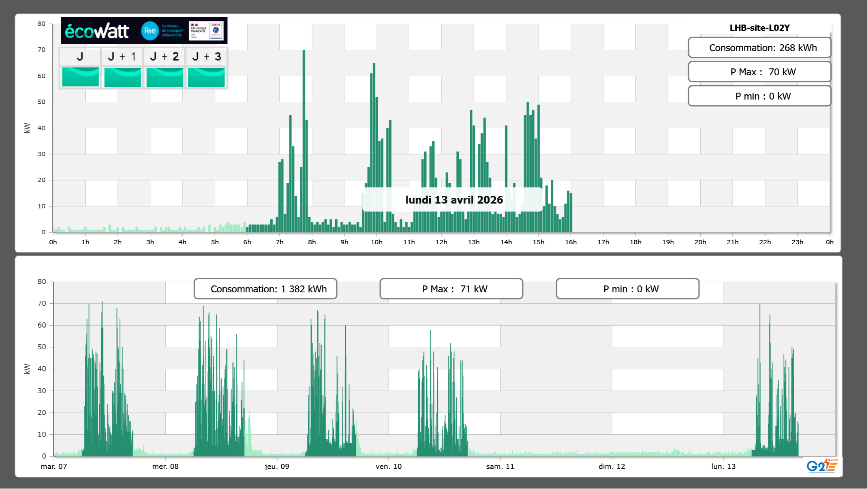Click the G2E France logo
868x489 pixels.
click(x=822, y=466)
